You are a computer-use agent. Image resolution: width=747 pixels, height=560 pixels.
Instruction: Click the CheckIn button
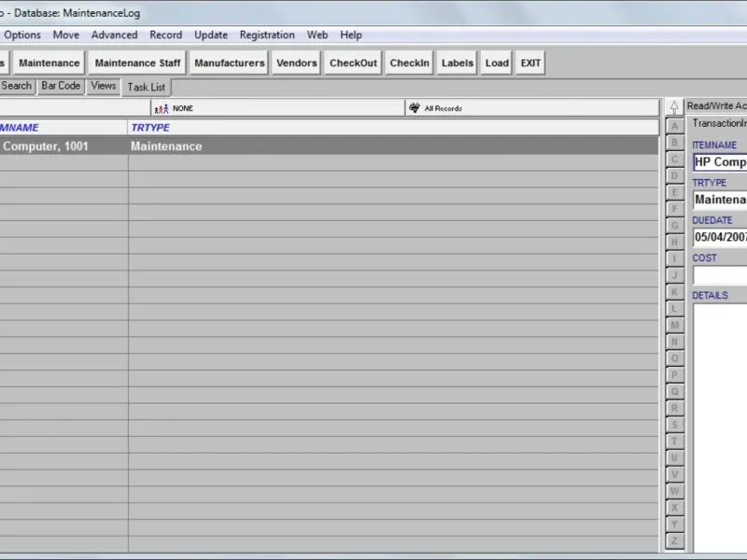pos(409,63)
